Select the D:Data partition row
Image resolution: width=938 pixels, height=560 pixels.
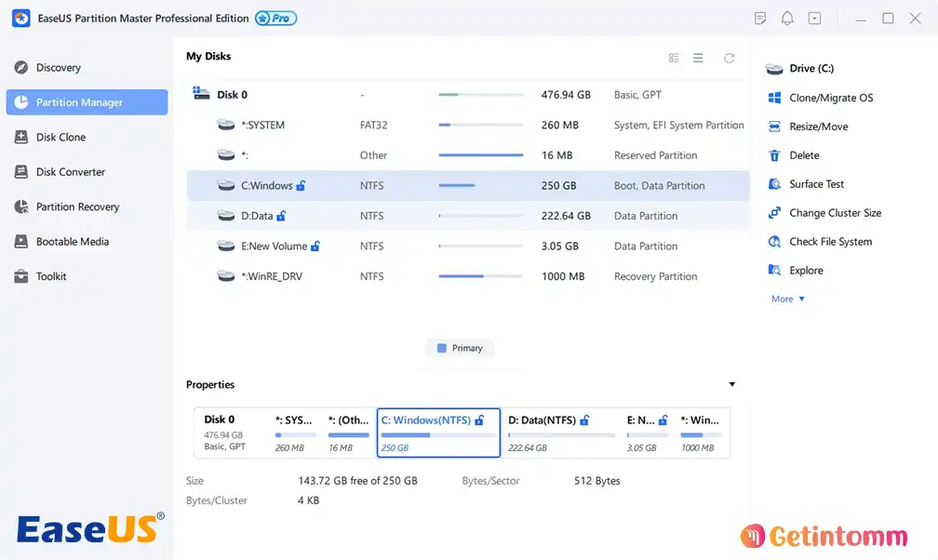point(468,216)
